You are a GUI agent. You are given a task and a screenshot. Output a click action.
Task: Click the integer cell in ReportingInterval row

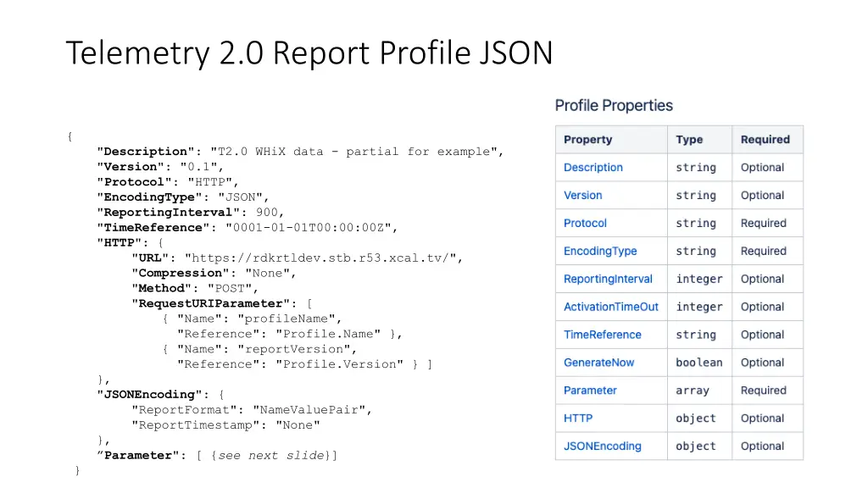pos(699,279)
